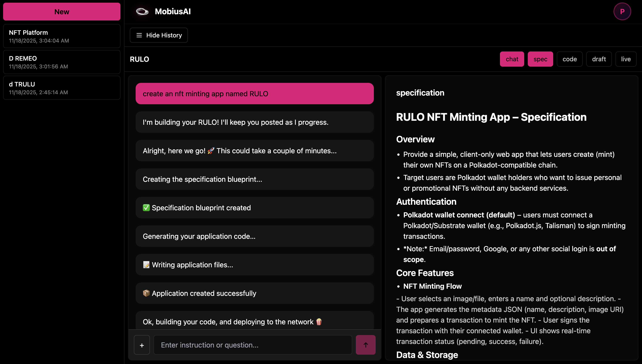The height and width of the screenshot is (364, 642).
Task: Click the pink user prompt message bubble
Action: [254, 94]
